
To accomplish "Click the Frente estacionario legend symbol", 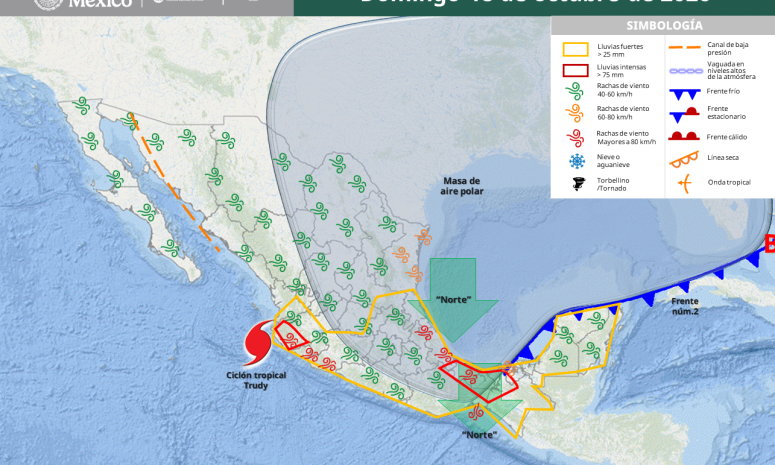I will pos(684,114).
